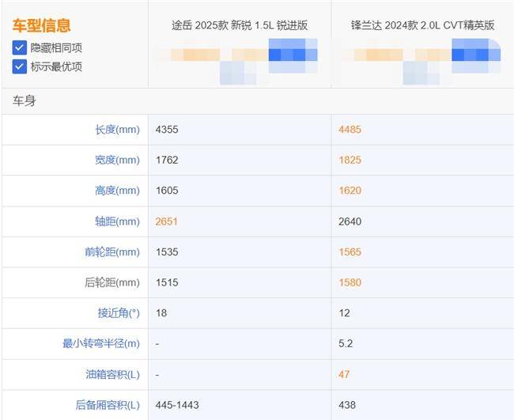This screenshot has width=514, height=420.
Task: Select front track value 1535
Action: tap(167, 252)
